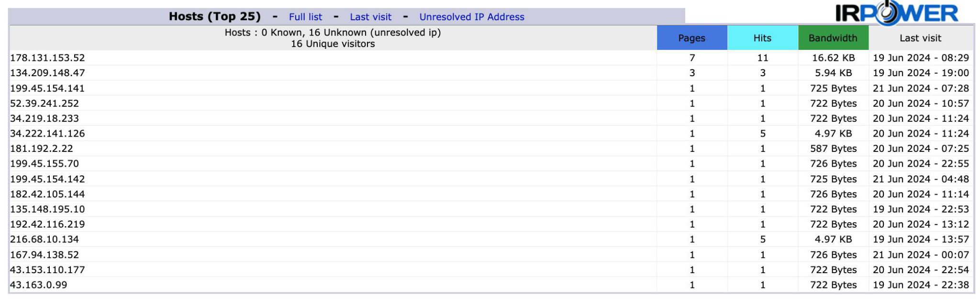Viewport: 980px width, 299px height.
Task: Click the Last visit column header
Action: [920, 38]
